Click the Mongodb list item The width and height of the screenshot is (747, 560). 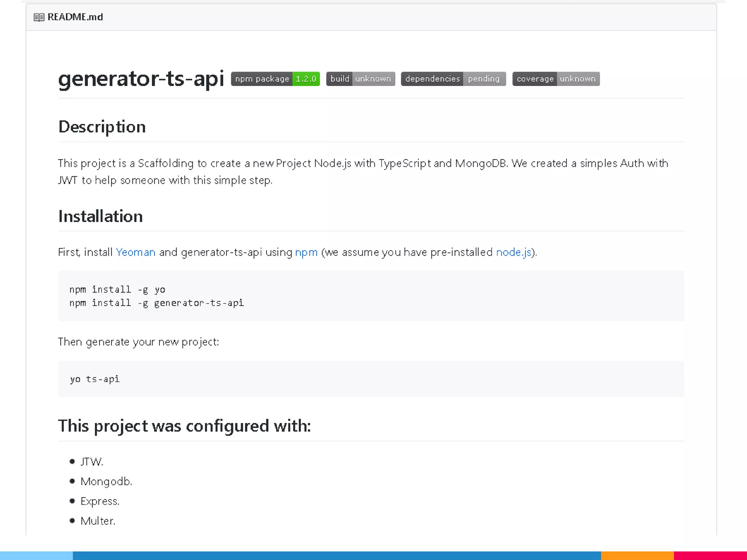click(106, 482)
